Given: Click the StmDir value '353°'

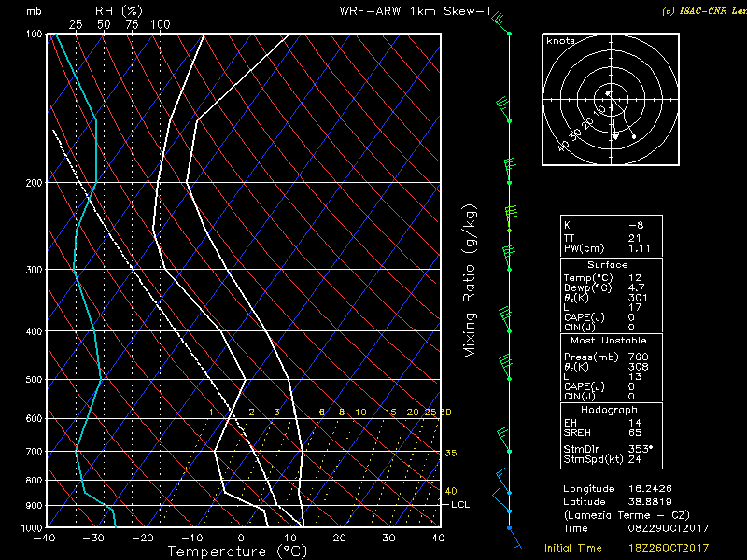Looking at the screenshot, I should (x=641, y=449).
